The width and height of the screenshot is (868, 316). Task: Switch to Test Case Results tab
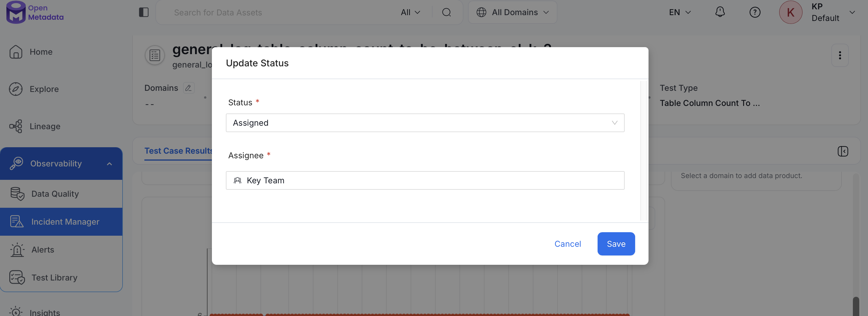pos(179,151)
